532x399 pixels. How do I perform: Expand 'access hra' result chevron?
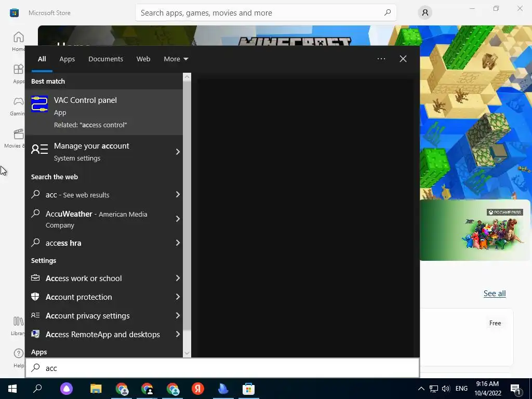(x=178, y=243)
